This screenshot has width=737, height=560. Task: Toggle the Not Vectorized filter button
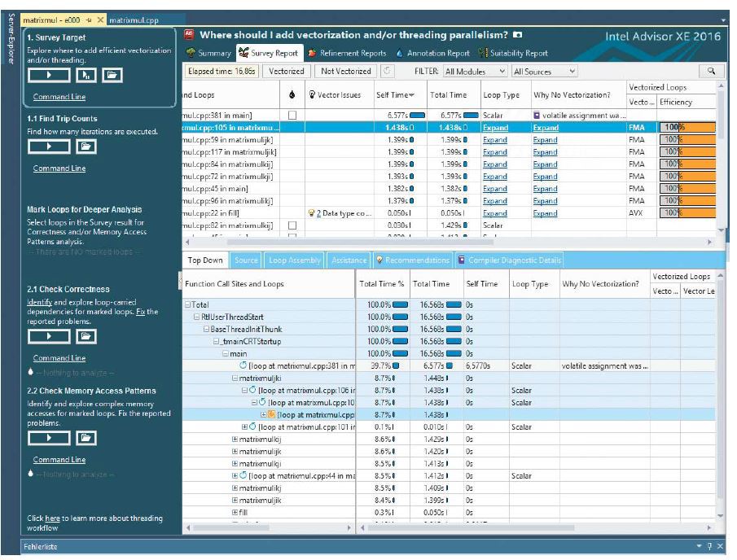coord(343,72)
